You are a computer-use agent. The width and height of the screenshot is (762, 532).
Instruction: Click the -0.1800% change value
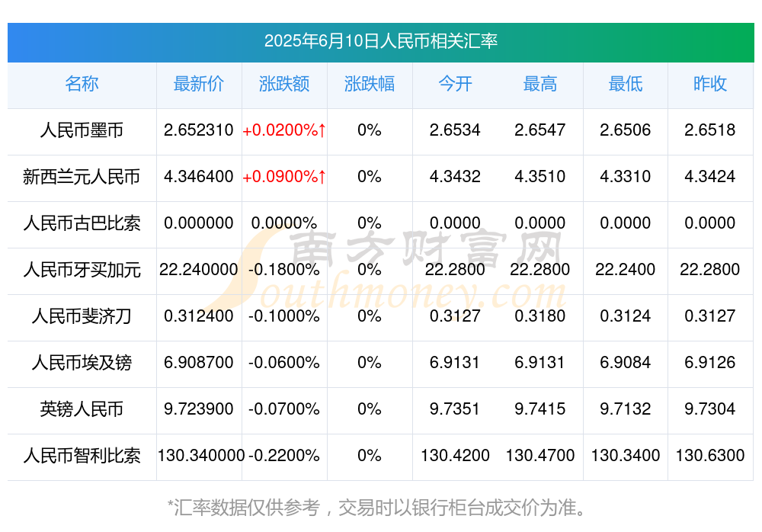[284, 269]
